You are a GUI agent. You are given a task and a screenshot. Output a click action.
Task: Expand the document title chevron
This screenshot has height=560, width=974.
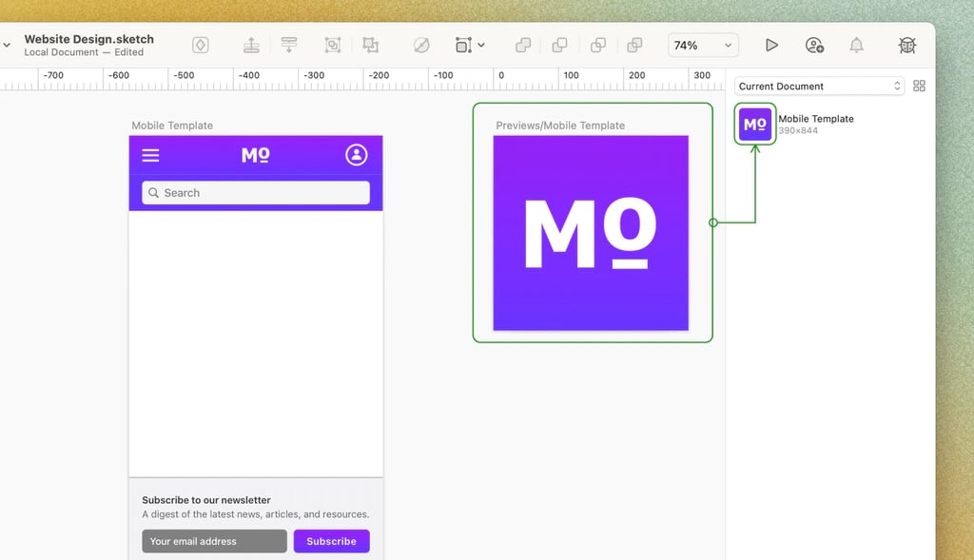coord(7,46)
